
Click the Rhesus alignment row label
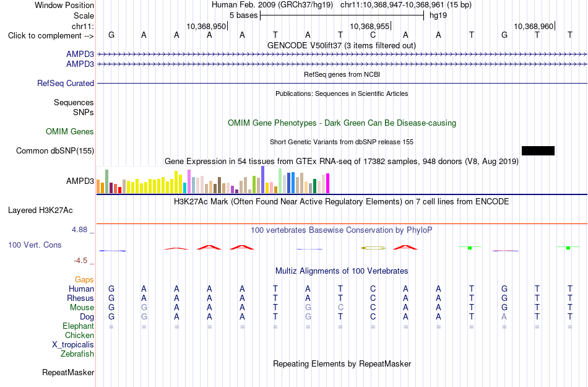tap(80, 298)
